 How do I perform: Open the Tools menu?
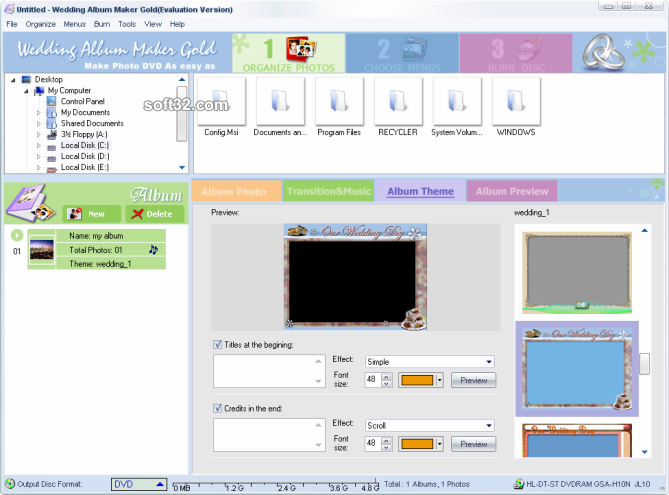[127, 24]
